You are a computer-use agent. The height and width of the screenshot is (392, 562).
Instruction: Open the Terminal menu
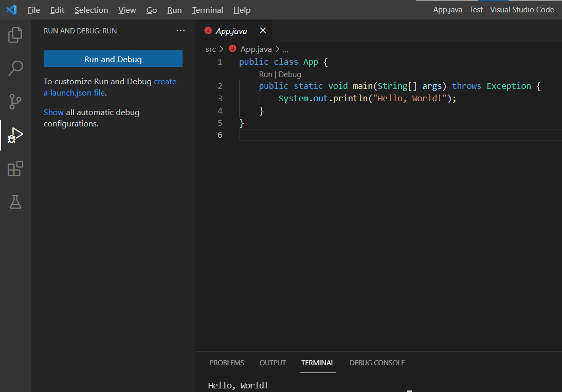pyautogui.click(x=207, y=10)
